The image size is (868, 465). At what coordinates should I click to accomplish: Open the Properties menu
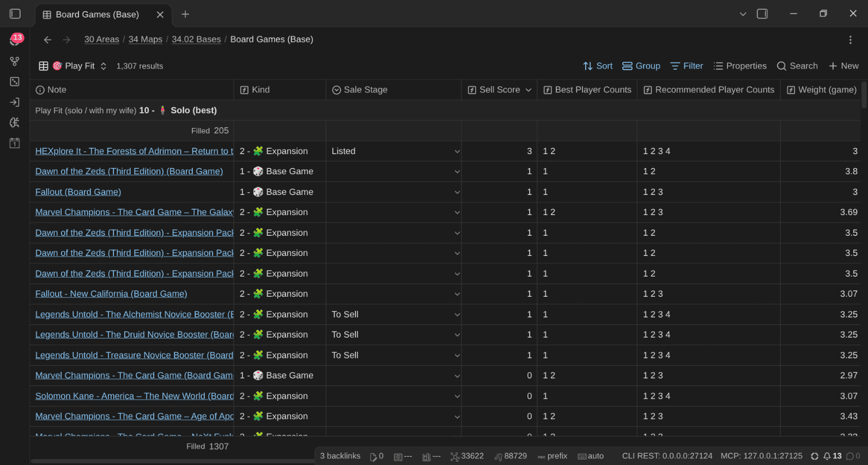[740, 66]
